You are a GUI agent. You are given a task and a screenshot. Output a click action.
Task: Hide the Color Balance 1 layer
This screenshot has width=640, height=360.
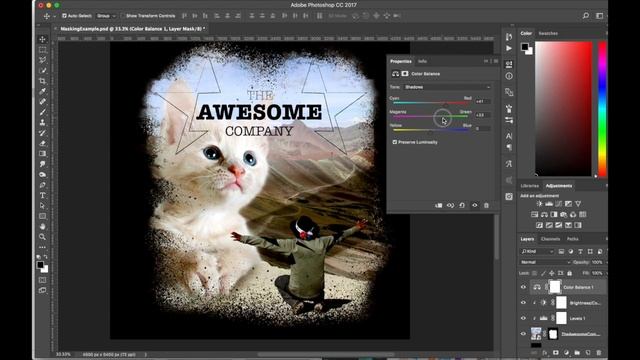(523, 287)
